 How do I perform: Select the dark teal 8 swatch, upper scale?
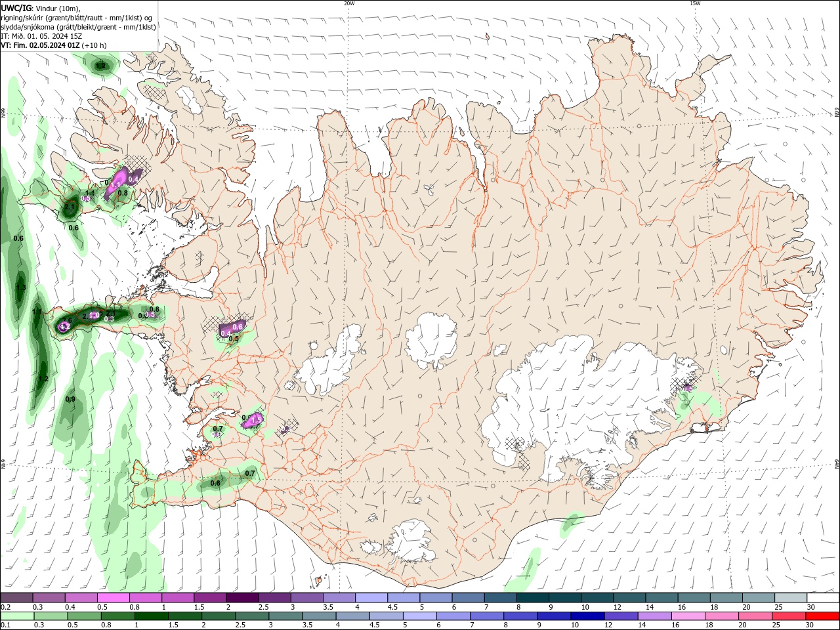click(x=532, y=597)
